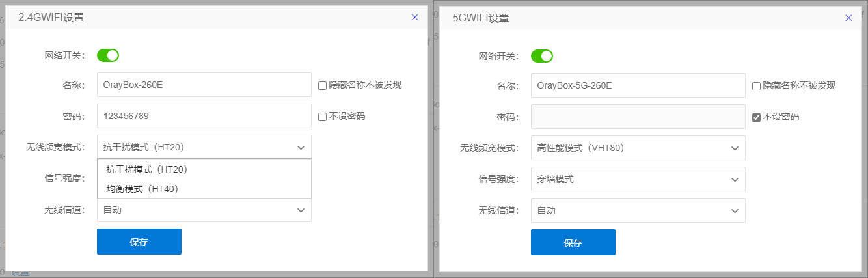Open the 2.4G 无线信道 dropdown
This screenshot has width=868, height=278.
pos(204,210)
